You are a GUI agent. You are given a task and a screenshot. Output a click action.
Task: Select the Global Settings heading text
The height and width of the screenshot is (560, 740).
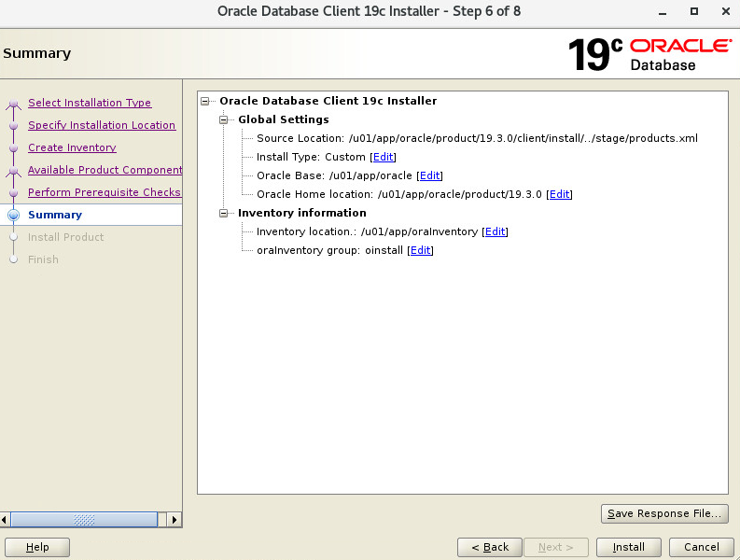tap(283, 119)
